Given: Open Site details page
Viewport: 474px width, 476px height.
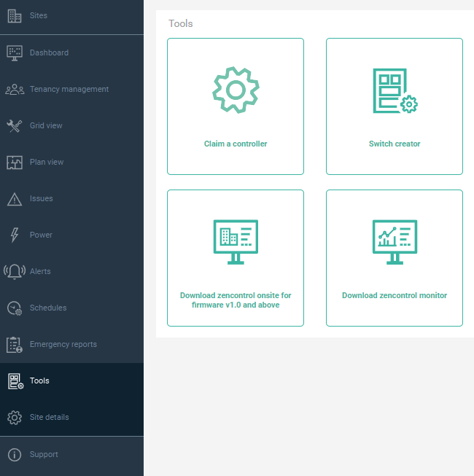Looking at the screenshot, I should click(71, 418).
